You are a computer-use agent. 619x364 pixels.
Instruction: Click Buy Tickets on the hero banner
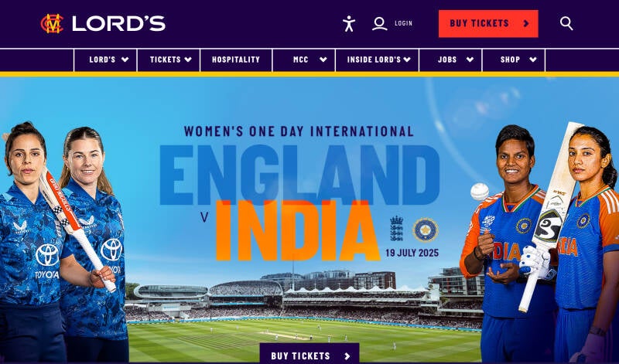coord(309,353)
